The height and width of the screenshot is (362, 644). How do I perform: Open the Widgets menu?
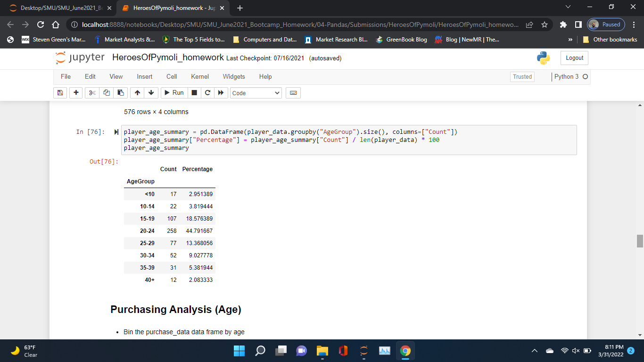coord(234,76)
